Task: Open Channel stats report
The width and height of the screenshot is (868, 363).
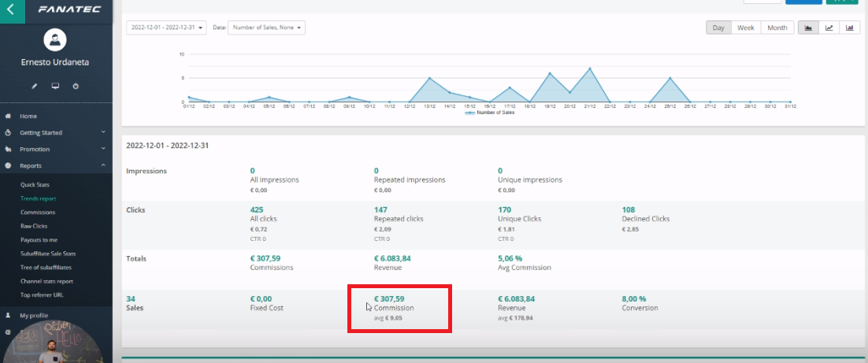Action: coord(46,281)
